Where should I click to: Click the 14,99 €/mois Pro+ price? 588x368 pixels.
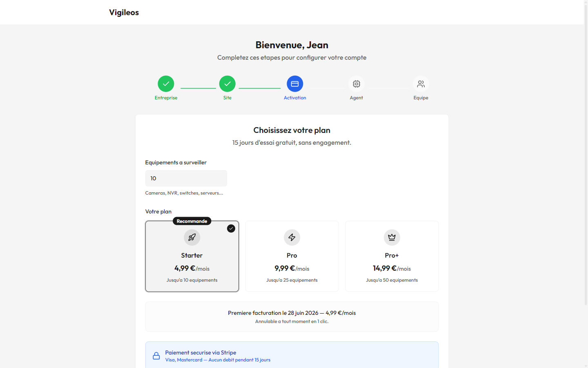pyautogui.click(x=392, y=268)
